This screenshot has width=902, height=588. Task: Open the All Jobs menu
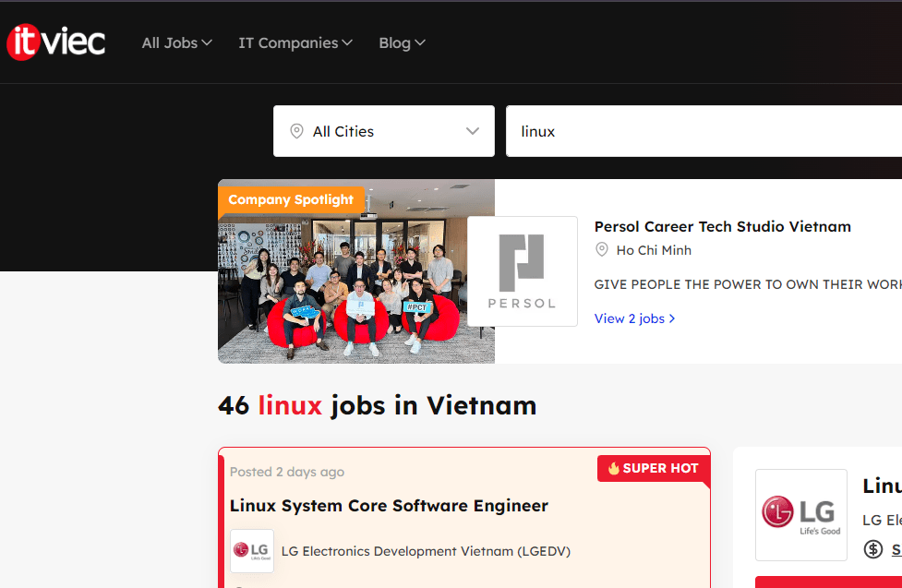176,42
